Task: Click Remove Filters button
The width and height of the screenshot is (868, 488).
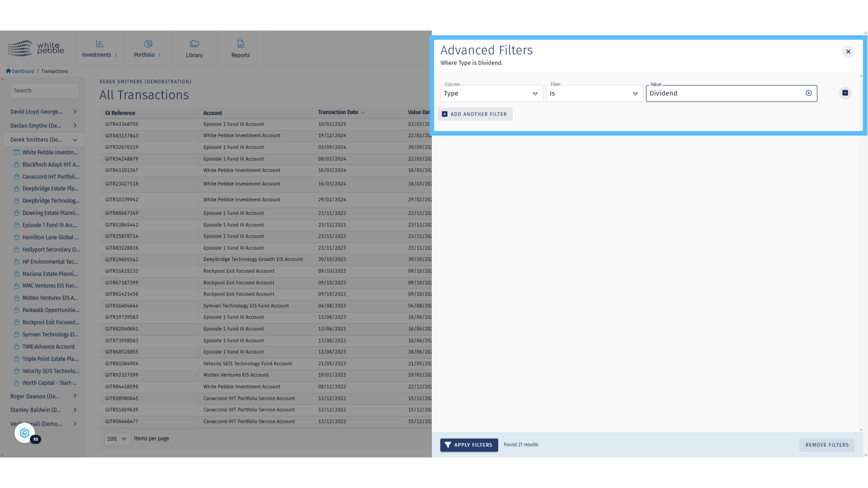Action: [826, 445]
